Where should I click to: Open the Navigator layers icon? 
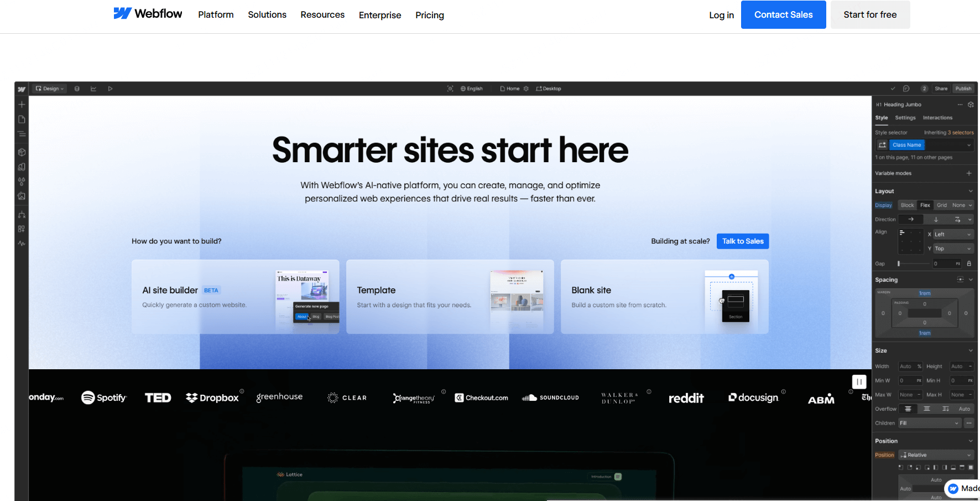point(22,134)
